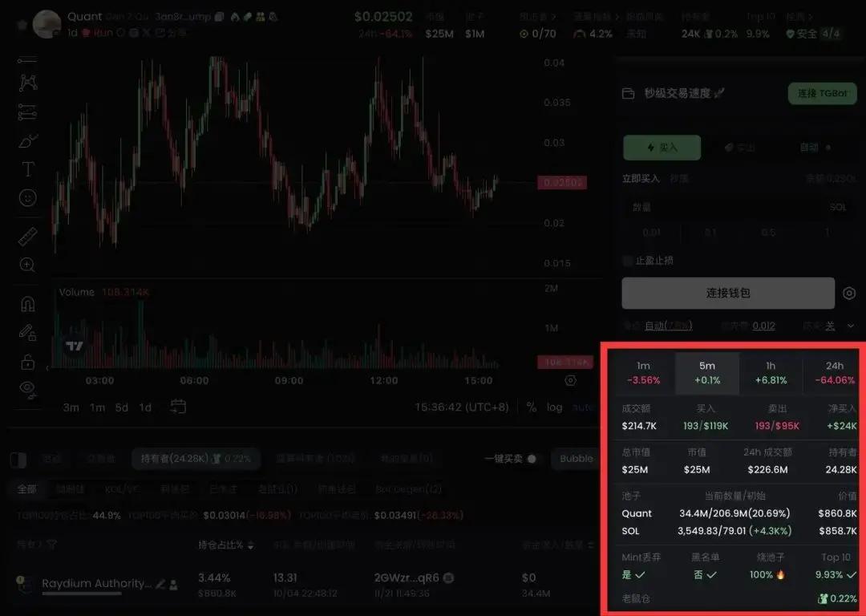The image size is (866, 616).
Task: Open the SOL currency selector
Action: coord(837,208)
